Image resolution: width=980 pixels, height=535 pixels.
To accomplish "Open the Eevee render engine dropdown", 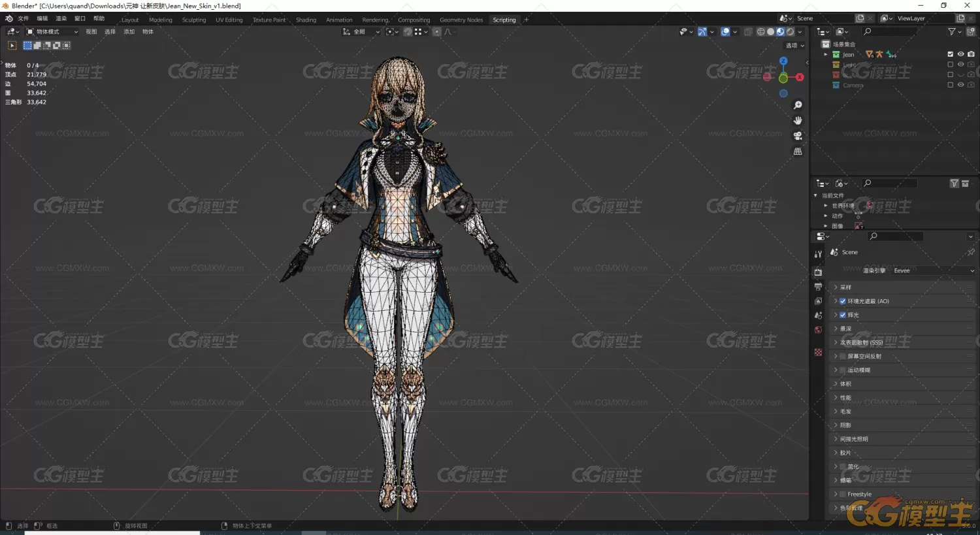I will click(x=933, y=270).
